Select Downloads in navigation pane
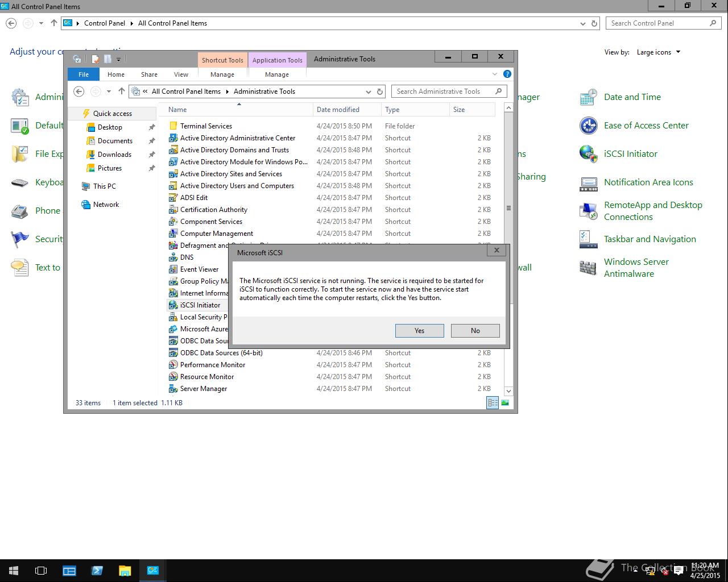The image size is (728, 582). click(114, 155)
